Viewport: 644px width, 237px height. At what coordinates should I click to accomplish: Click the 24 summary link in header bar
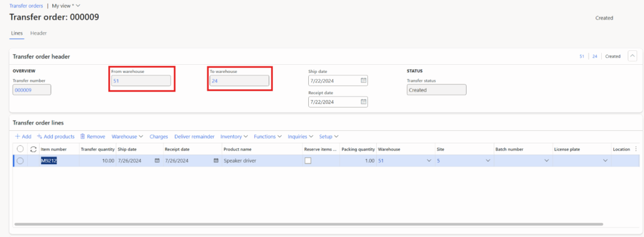(x=595, y=57)
